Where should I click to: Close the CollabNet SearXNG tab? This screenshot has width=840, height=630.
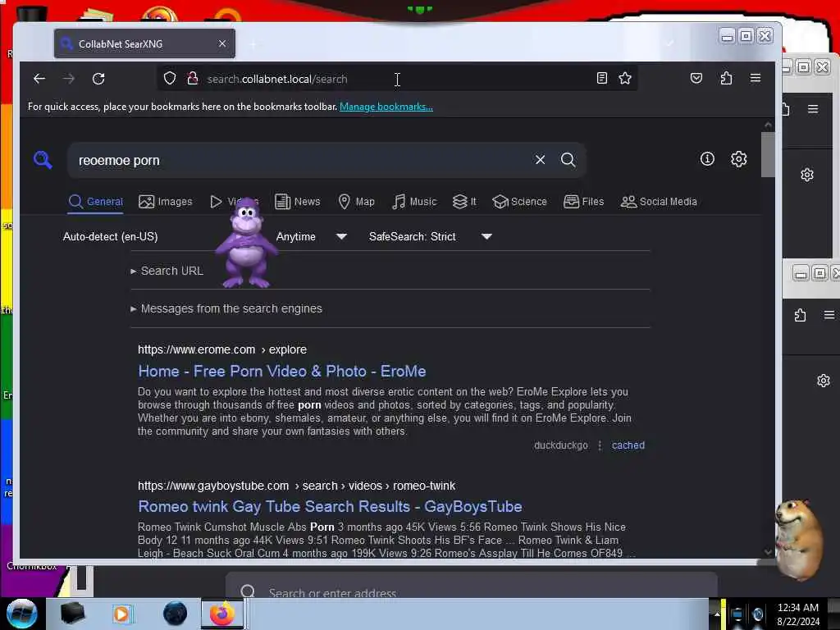[x=222, y=43]
